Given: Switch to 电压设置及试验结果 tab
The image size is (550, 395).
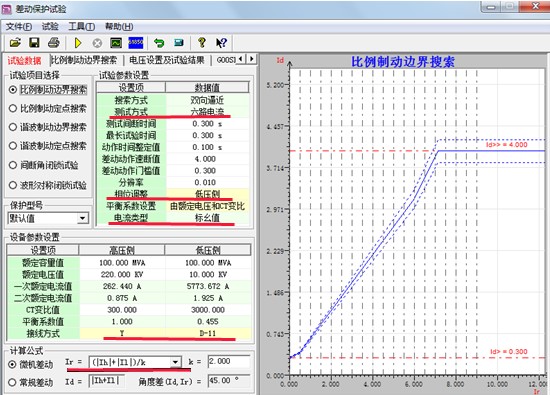Looking at the screenshot, I should click(x=167, y=60).
